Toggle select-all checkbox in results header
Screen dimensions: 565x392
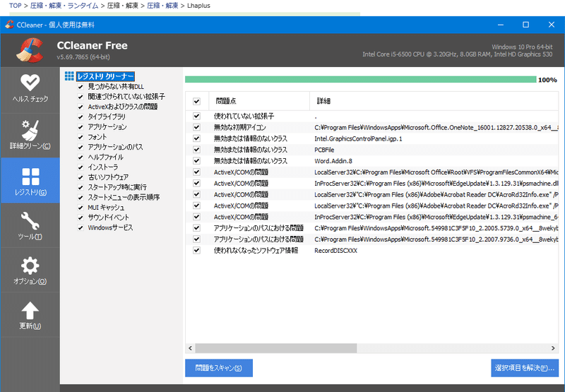(196, 101)
